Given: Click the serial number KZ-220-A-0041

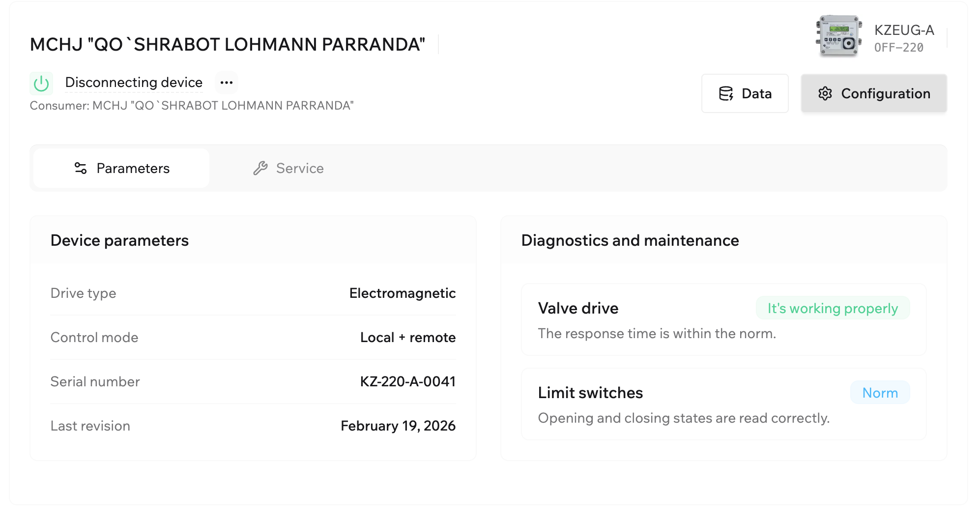Looking at the screenshot, I should tap(407, 381).
